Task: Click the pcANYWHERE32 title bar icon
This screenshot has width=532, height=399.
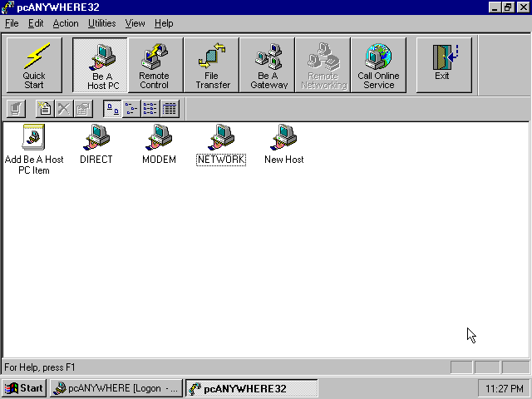Action: 7,7
